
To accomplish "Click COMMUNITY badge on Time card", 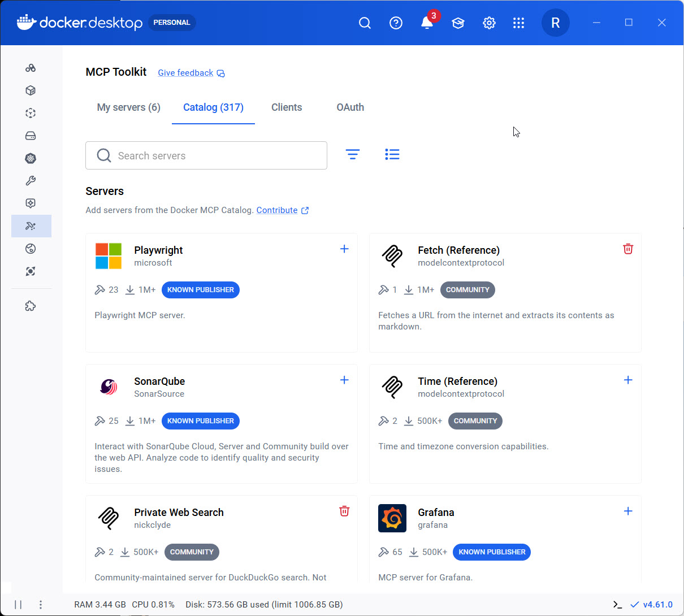I will click(x=475, y=421).
